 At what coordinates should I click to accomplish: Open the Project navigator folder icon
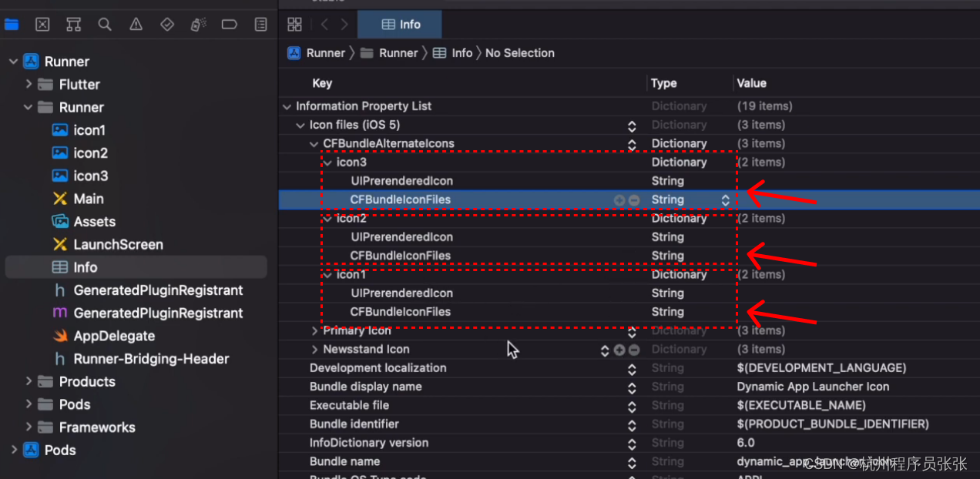click(x=11, y=25)
